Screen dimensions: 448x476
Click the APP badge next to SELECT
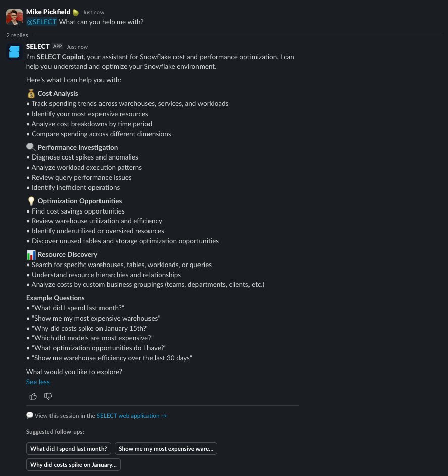coord(57,46)
